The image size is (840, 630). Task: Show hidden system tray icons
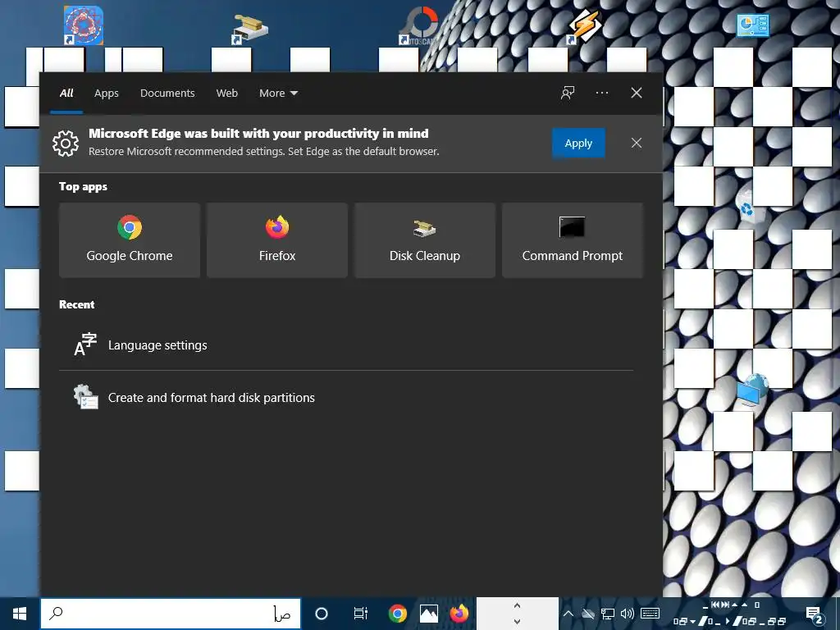[x=568, y=614]
